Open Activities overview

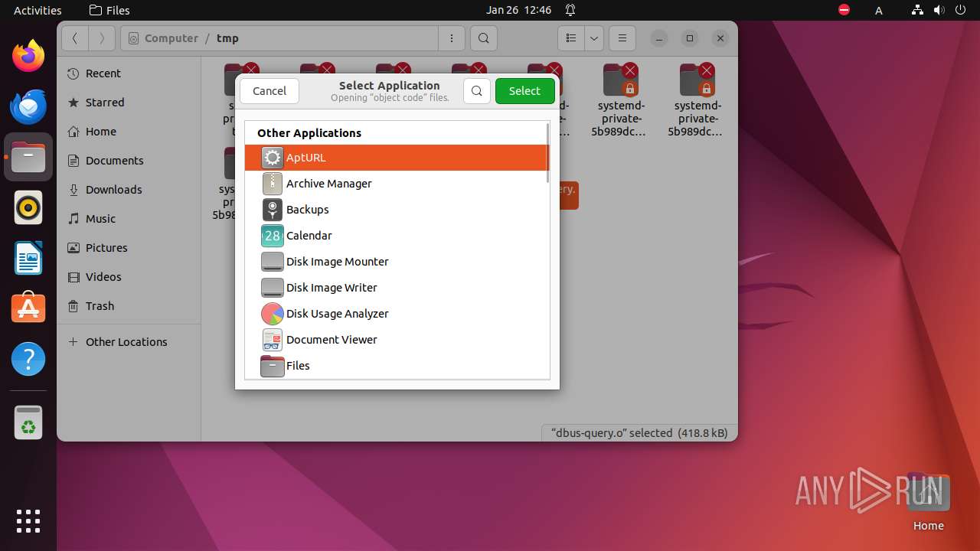pos(38,10)
